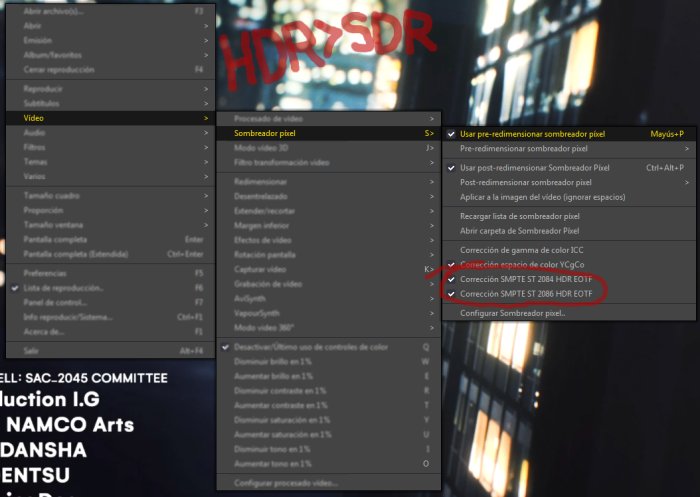Image resolution: width=700 pixels, height=497 pixels.
Task: Uncheck Corrección SMPTE ST 2084 HDR EOTF
Action: click(569, 280)
